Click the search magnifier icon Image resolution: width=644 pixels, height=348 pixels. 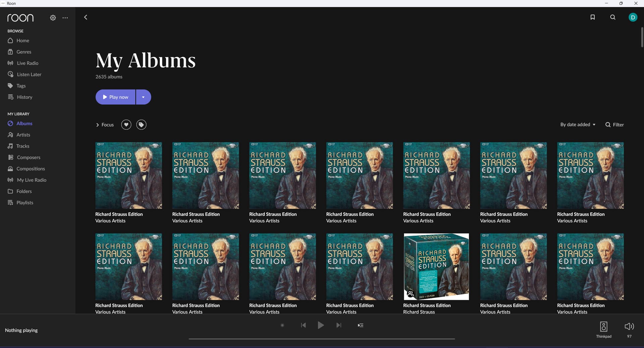pos(612,17)
